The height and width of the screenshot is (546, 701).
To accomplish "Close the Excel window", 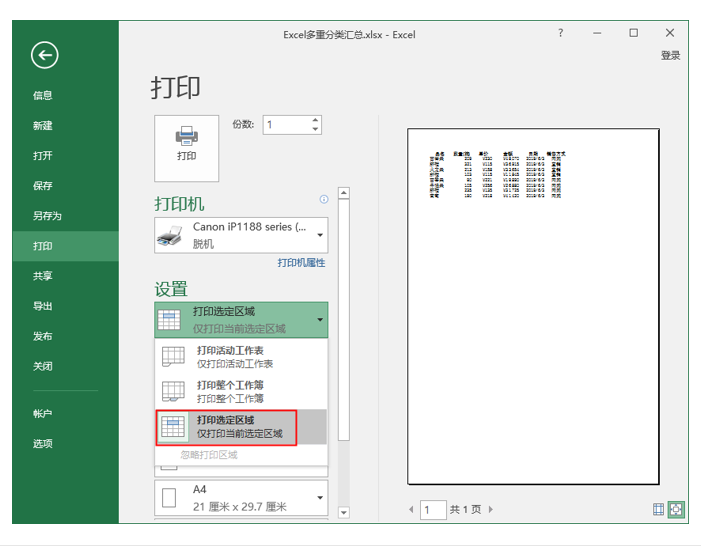I will coord(670,33).
